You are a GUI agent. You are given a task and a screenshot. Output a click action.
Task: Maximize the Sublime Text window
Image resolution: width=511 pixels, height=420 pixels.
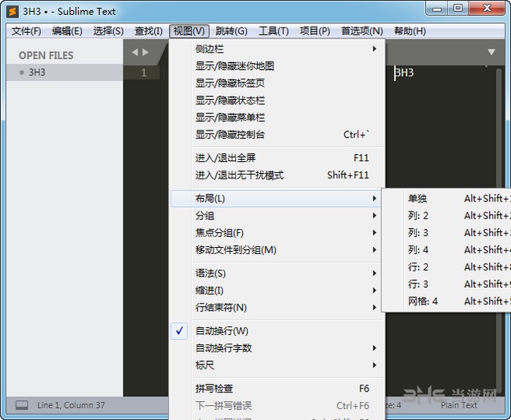[458, 9]
